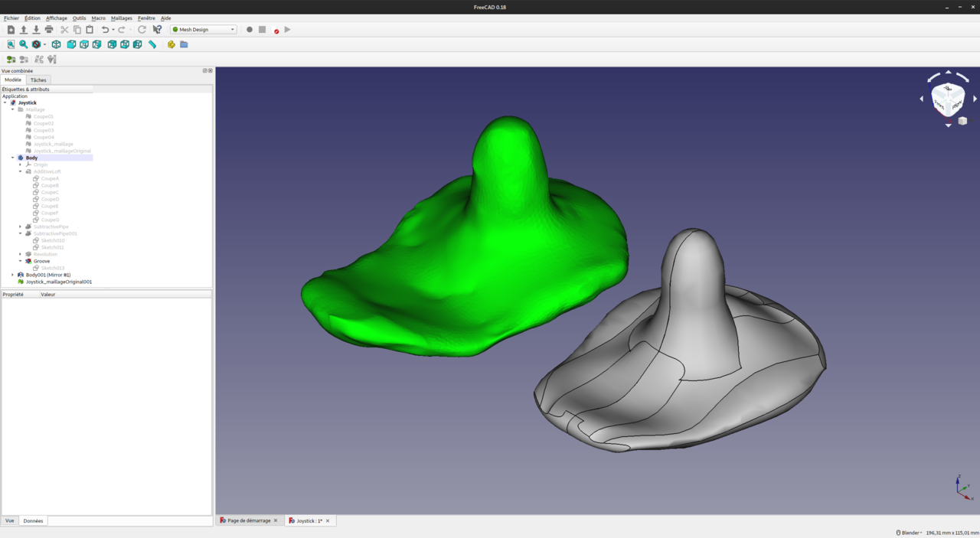
Task: Set the Left view cube icon
Action: 137,44
